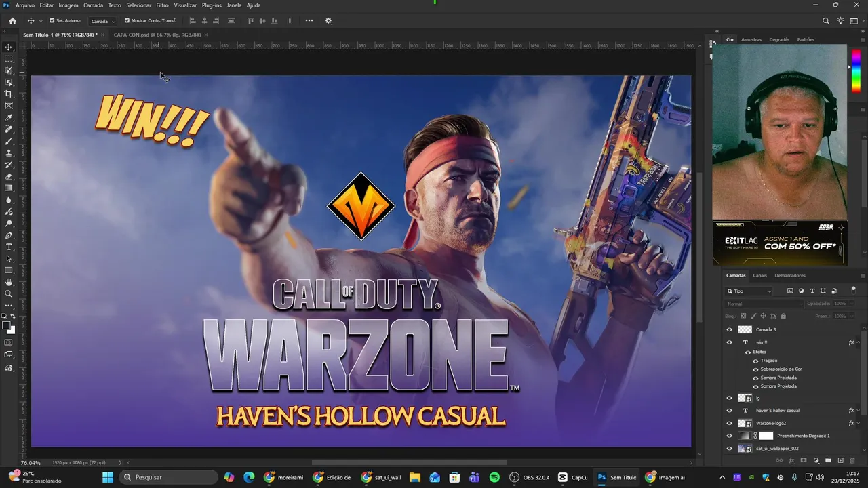Hide the Traçado effect
This screenshot has width=868, height=488.
coord(755,361)
